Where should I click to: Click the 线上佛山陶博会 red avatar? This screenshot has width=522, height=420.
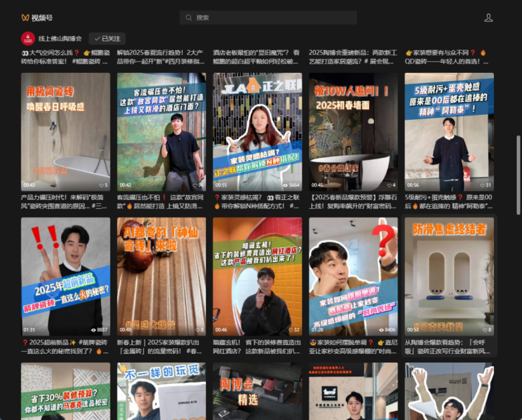(x=27, y=39)
